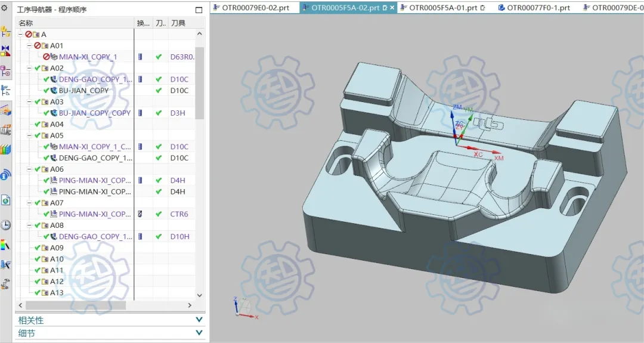This screenshot has width=644, height=343.
Task: Select the A04 program group
Action: pyautogui.click(x=57, y=124)
